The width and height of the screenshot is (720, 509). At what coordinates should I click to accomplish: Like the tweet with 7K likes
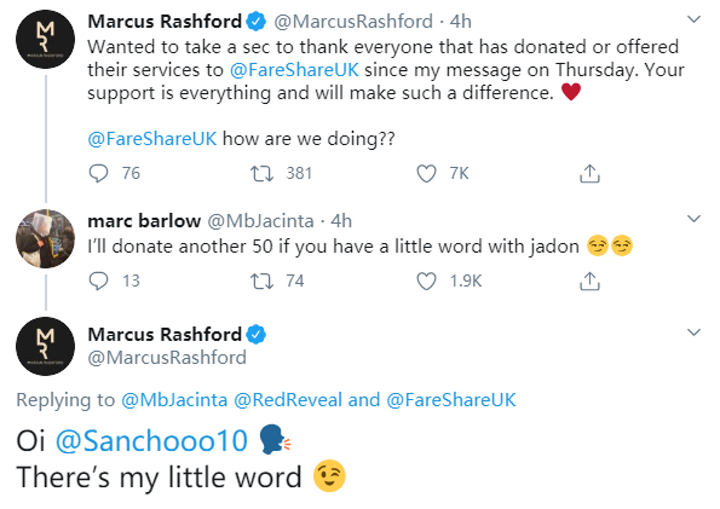pos(426,174)
